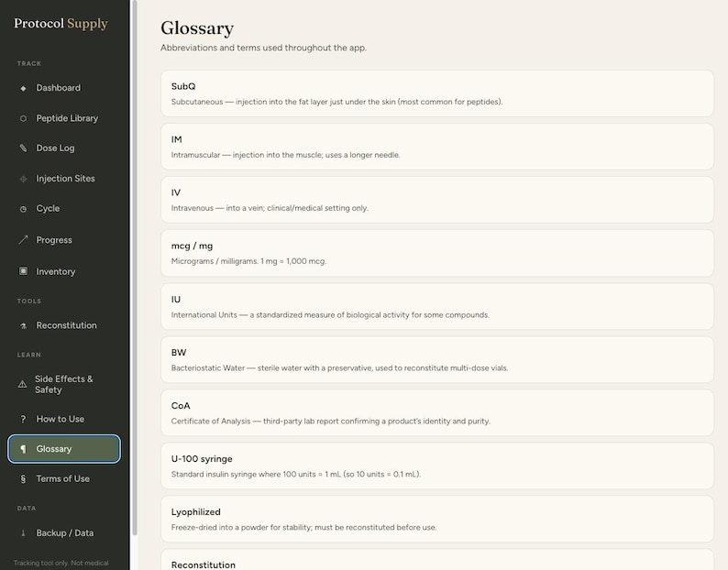Click the How to Use question mark icon

coord(23,419)
